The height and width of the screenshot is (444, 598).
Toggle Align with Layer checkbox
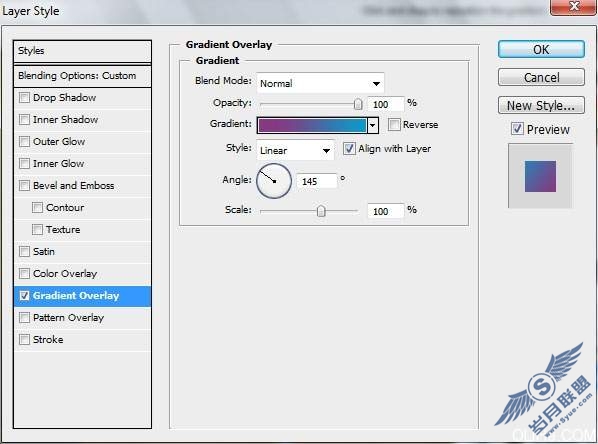click(349, 148)
